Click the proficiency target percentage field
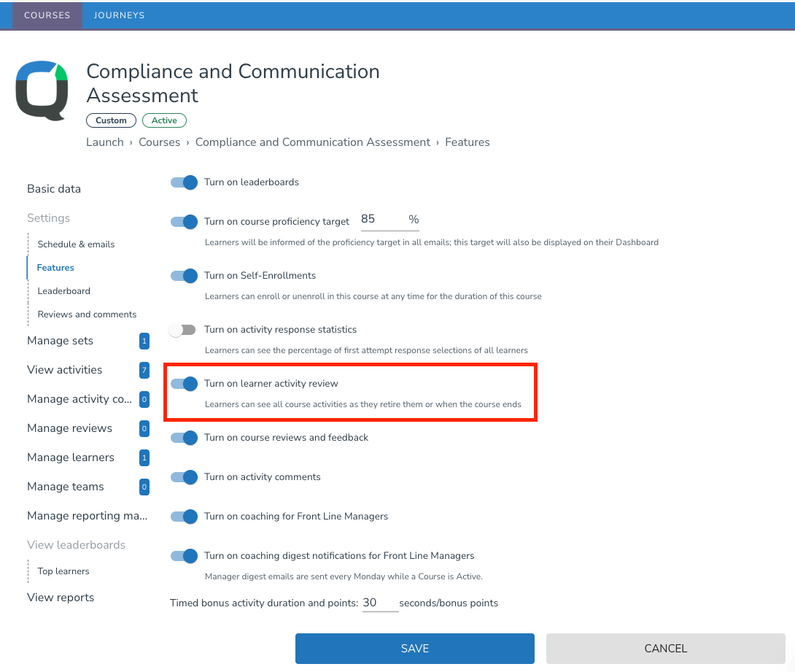795x672 pixels. [x=390, y=220]
